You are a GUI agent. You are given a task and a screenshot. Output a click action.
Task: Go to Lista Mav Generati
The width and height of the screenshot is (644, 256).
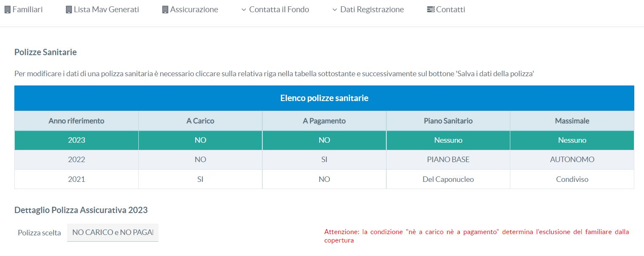pos(106,10)
